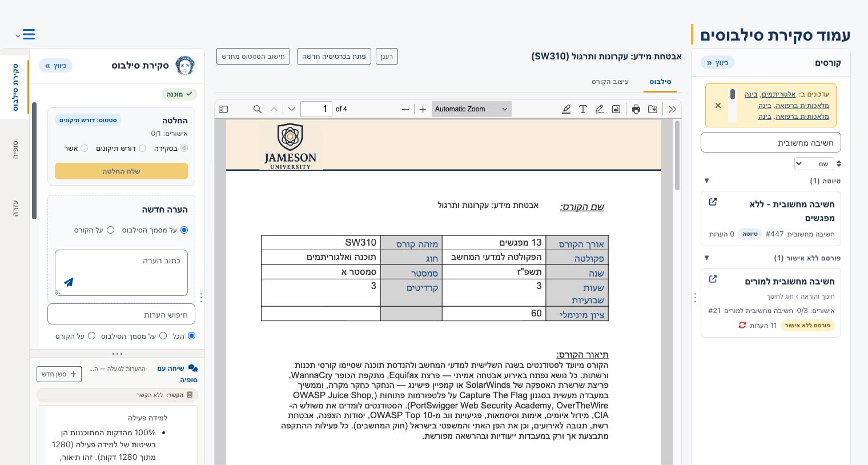Go to the next PDF page

click(x=292, y=109)
